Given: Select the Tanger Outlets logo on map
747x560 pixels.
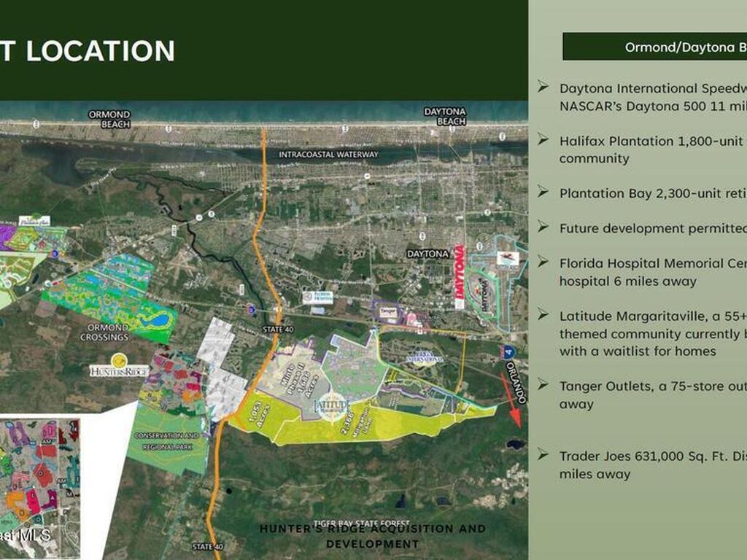Looking at the screenshot, I should coord(388,311).
